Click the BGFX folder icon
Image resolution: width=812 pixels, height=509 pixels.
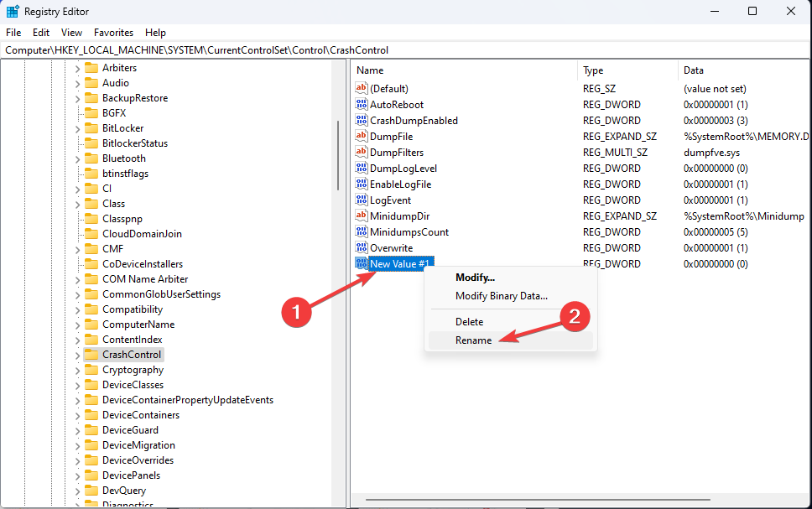click(x=91, y=113)
